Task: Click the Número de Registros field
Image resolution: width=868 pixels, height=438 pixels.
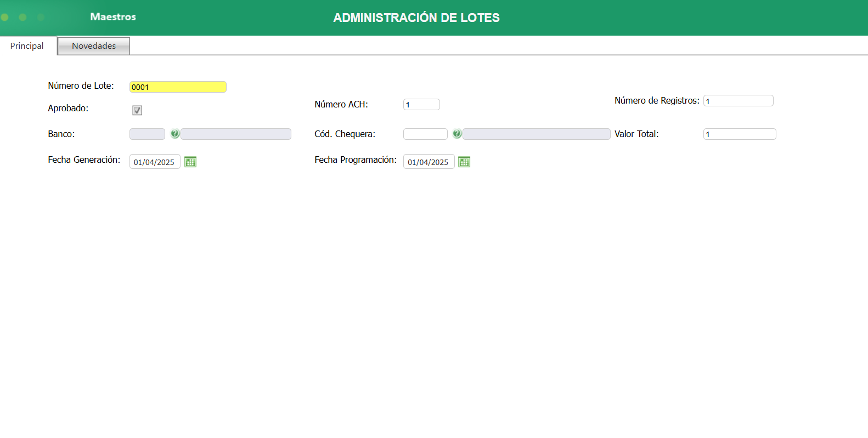Action: point(738,101)
